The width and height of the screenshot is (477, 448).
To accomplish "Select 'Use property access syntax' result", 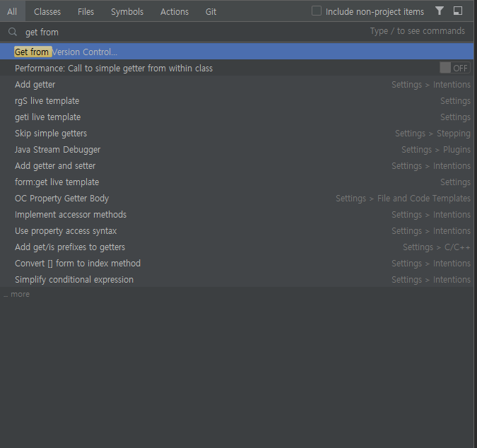I will click(x=237, y=231).
